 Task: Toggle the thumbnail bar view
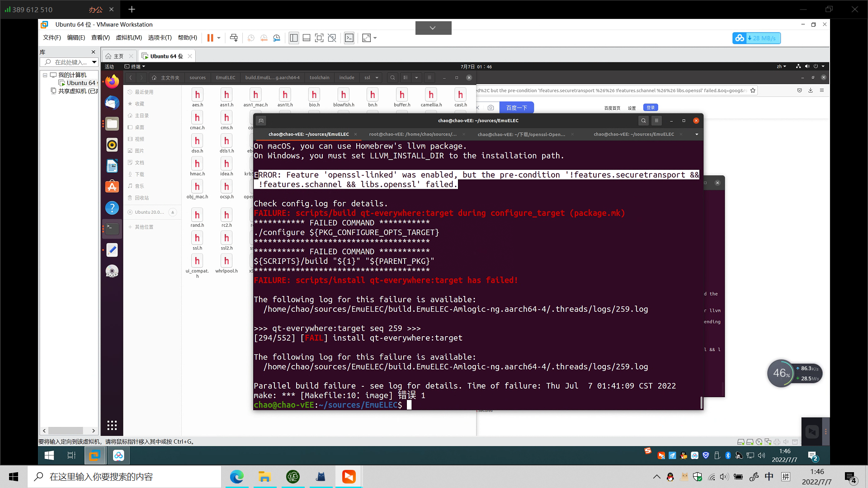click(x=307, y=38)
